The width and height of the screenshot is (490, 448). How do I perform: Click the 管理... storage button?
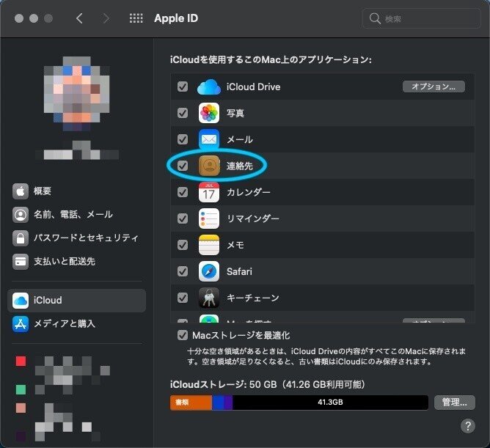point(454,403)
